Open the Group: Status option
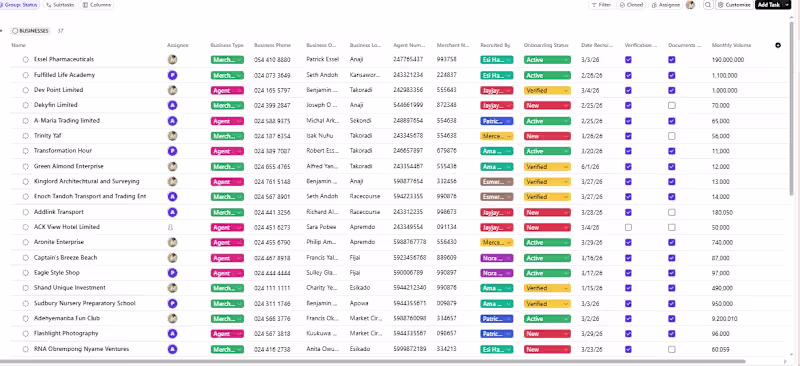This screenshot has height=366, width=800. [20, 5]
